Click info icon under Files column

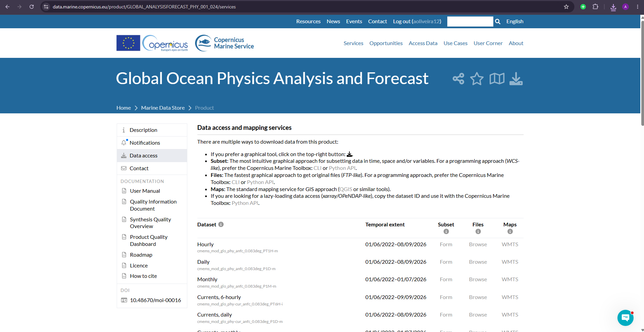click(478, 231)
